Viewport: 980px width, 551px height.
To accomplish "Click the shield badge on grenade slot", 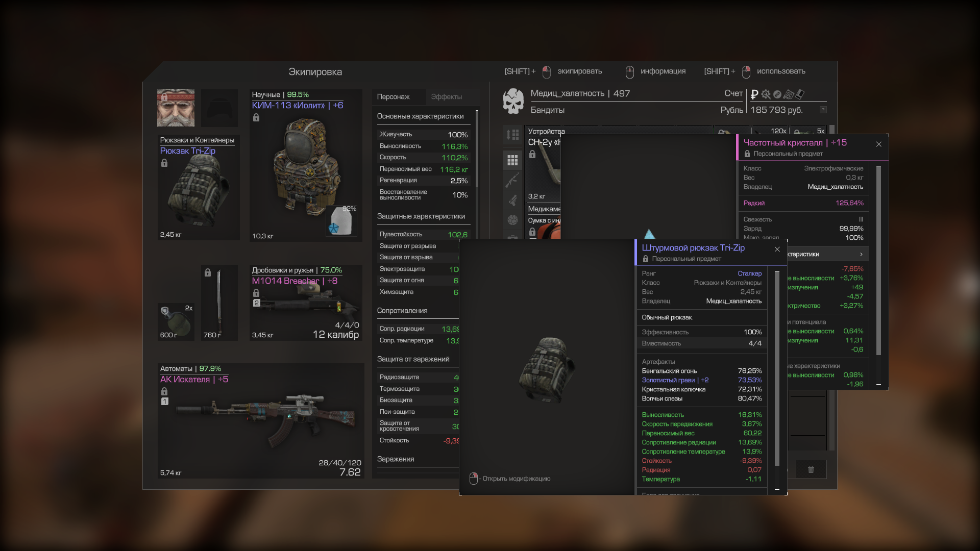I will pyautogui.click(x=165, y=311).
